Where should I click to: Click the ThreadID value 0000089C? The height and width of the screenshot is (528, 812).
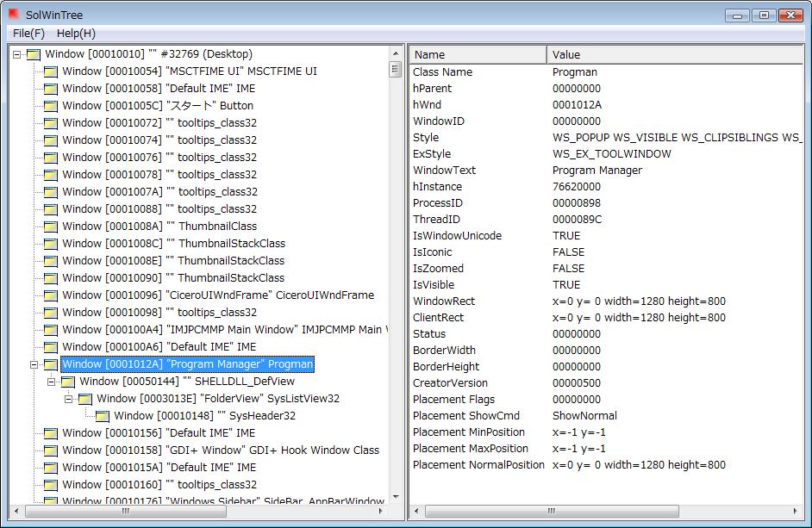click(x=577, y=220)
